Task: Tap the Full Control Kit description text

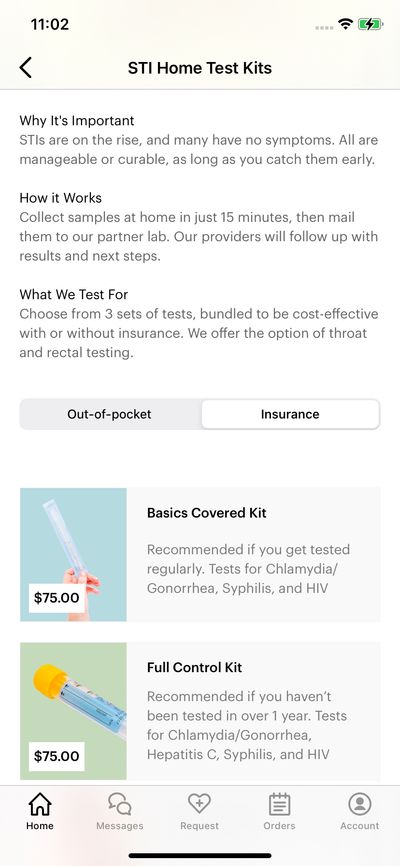Action: [x=247, y=725]
